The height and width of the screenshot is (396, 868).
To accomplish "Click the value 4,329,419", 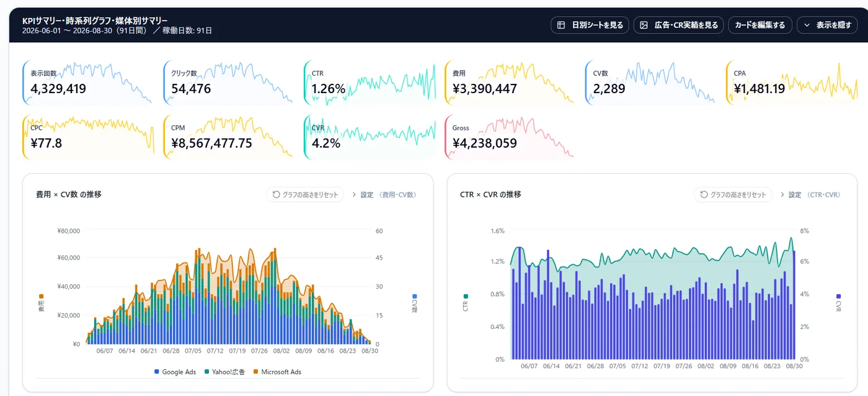I will coord(58,89).
